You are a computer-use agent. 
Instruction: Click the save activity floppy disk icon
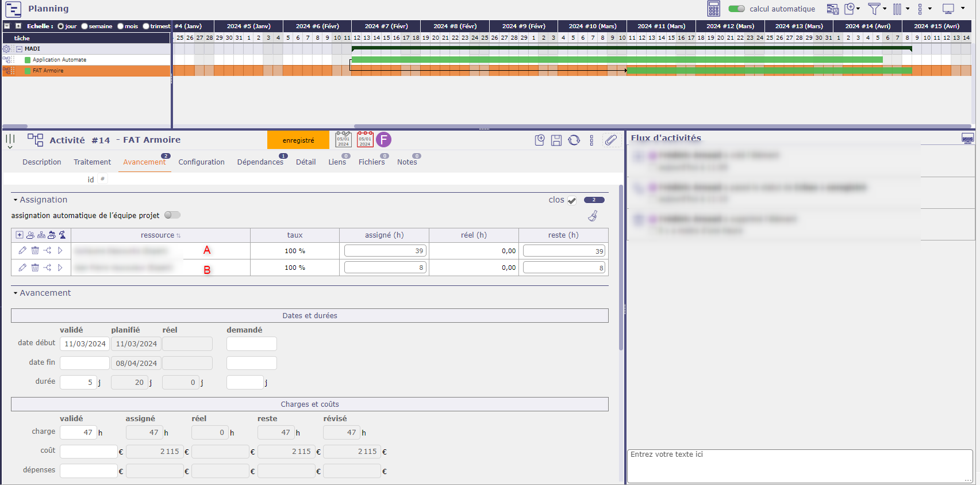coord(556,140)
